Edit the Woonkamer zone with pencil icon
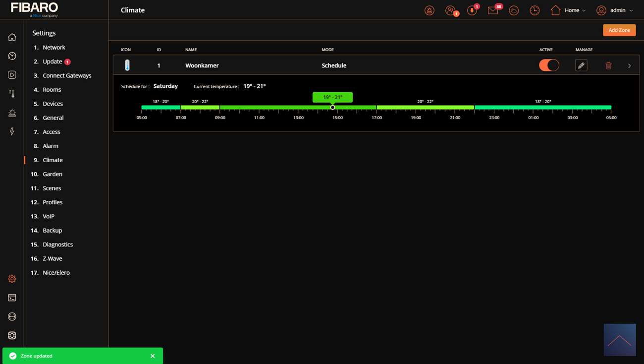The image size is (644, 364). (x=581, y=65)
